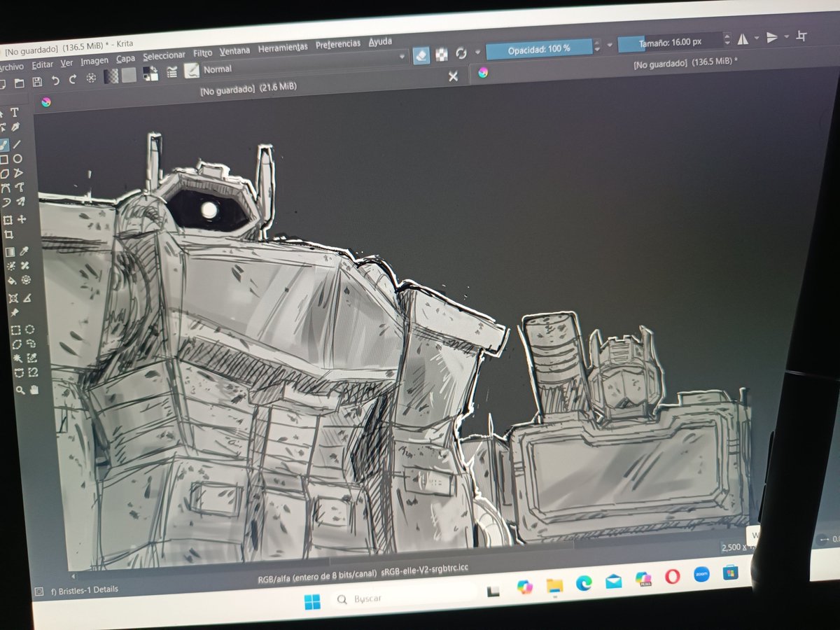Select the Gradient tool
This screenshot has height=630, width=840.
click(x=10, y=252)
